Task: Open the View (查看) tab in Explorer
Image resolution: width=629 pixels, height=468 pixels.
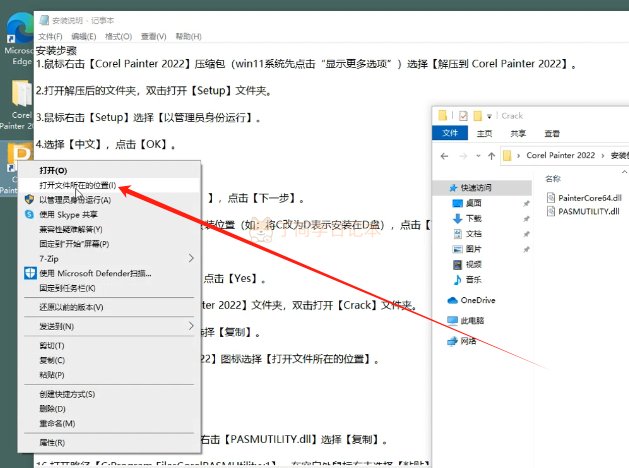Action: [x=552, y=133]
